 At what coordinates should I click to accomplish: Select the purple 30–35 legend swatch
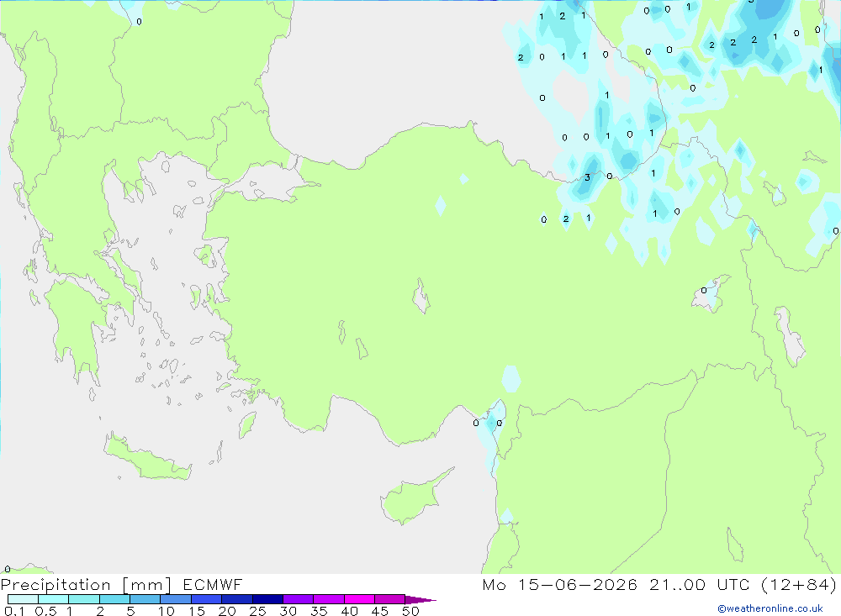299,599
